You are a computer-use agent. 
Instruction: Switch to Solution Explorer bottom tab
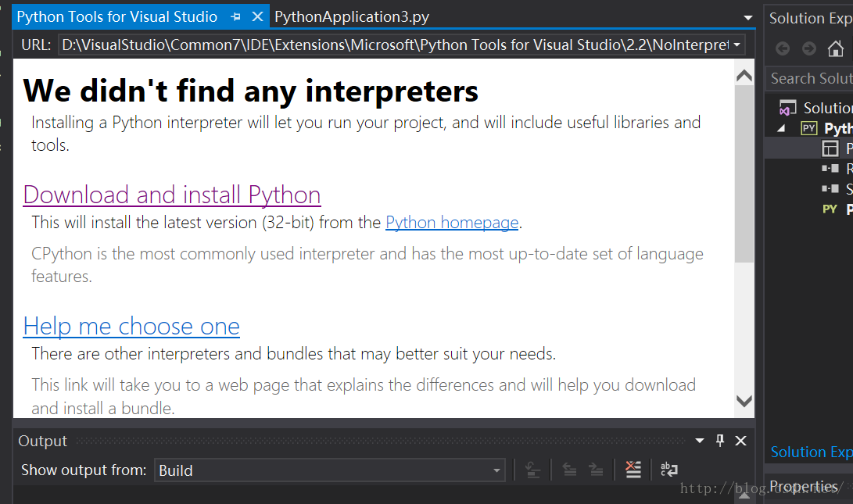pos(811,452)
